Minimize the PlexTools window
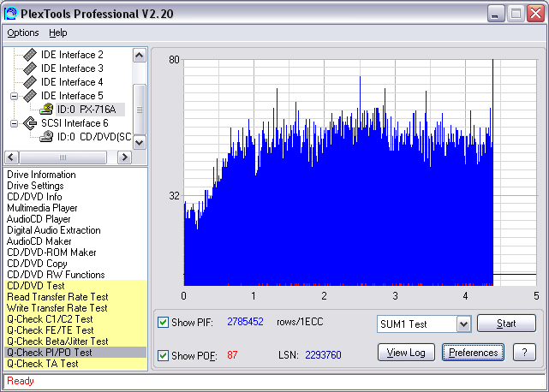Viewport: 549px width, 392px height. coord(496,14)
